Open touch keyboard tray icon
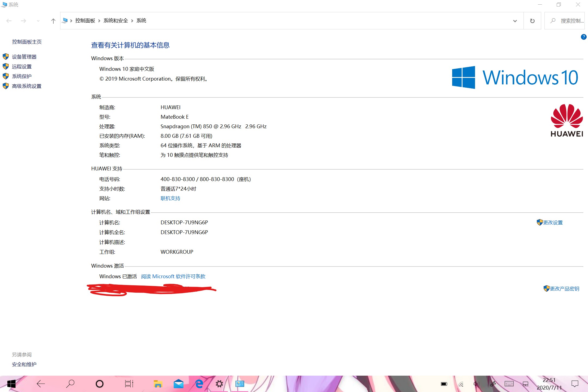The height and width of the screenshot is (392, 588). pyautogui.click(x=509, y=384)
